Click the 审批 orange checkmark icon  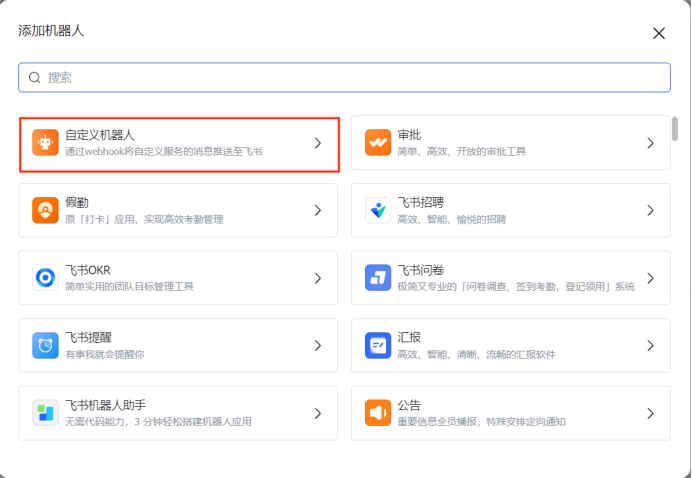pyautogui.click(x=378, y=143)
